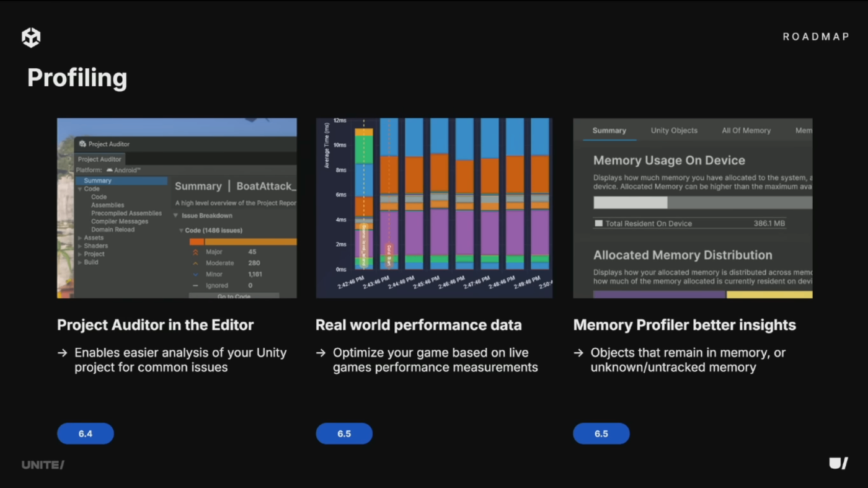
Task: Collapse the Code tree section
Action: (80, 189)
